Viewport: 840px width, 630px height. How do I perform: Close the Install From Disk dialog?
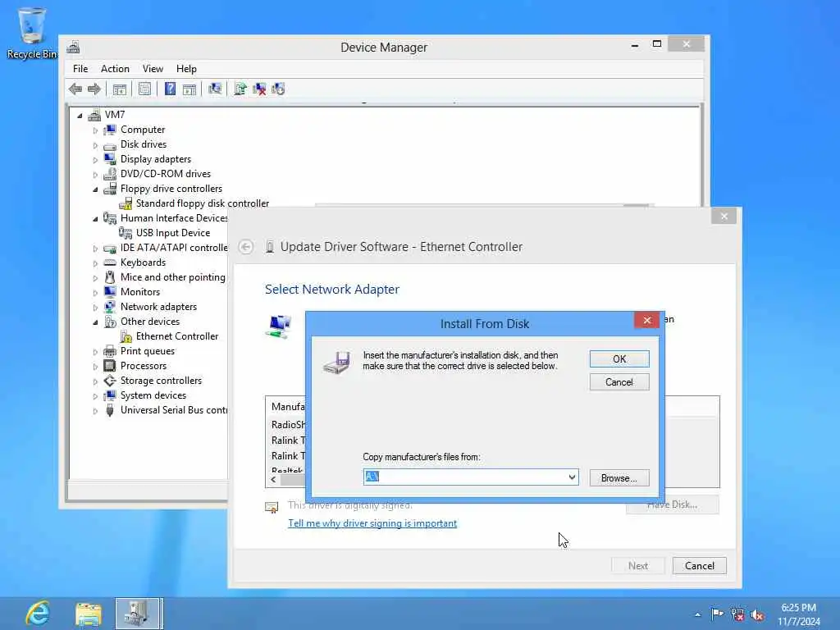pos(646,321)
